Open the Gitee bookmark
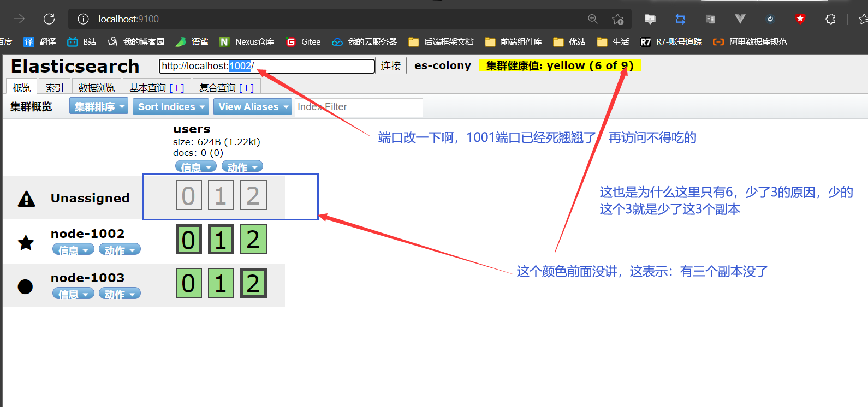This screenshot has width=868, height=407. pyautogui.click(x=304, y=42)
